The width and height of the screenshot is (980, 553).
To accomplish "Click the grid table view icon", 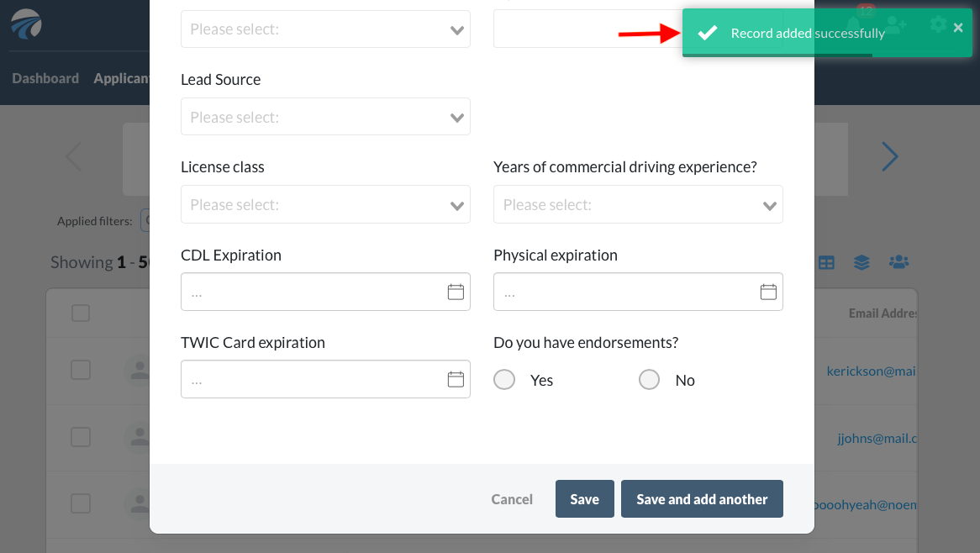I will (x=827, y=263).
